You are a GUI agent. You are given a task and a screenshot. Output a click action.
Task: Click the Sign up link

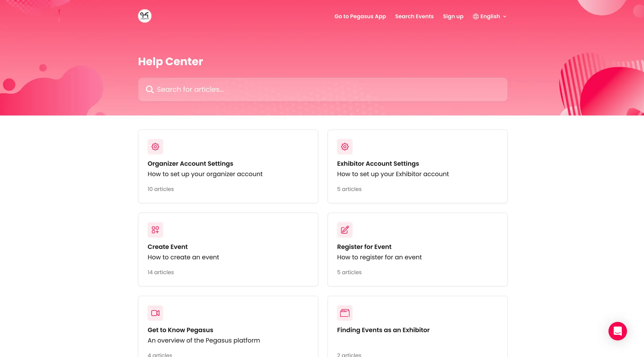pos(453,16)
